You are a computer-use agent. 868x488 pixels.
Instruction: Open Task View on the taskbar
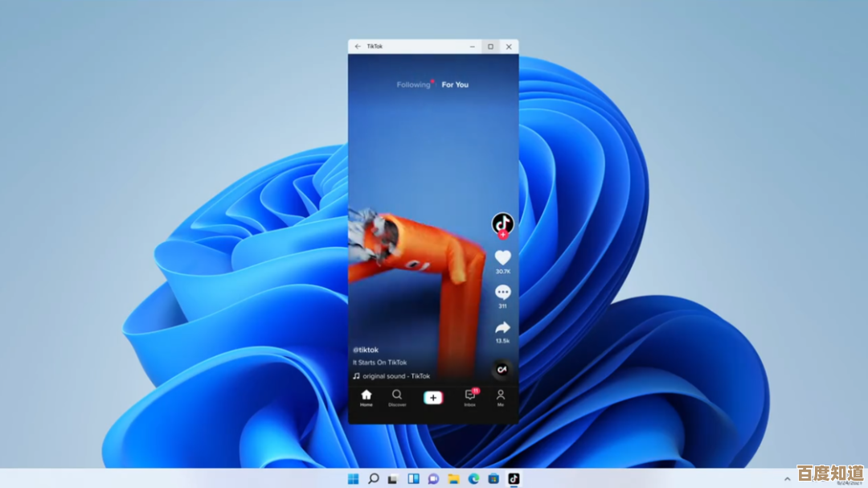(x=392, y=478)
